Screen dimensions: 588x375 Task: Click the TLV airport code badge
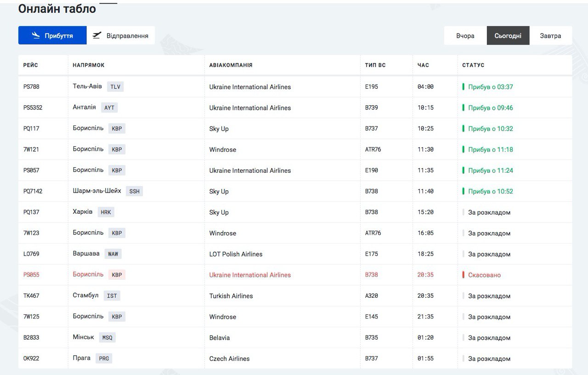115,87
